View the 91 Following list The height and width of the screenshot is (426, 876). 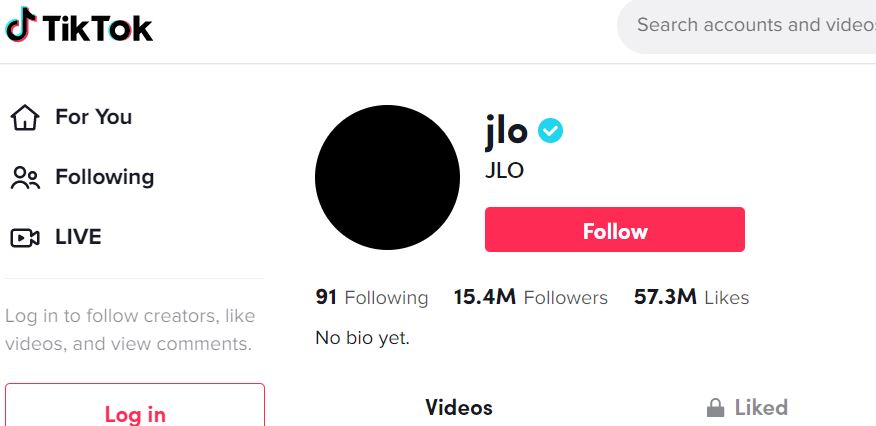(x=372, y=297)
